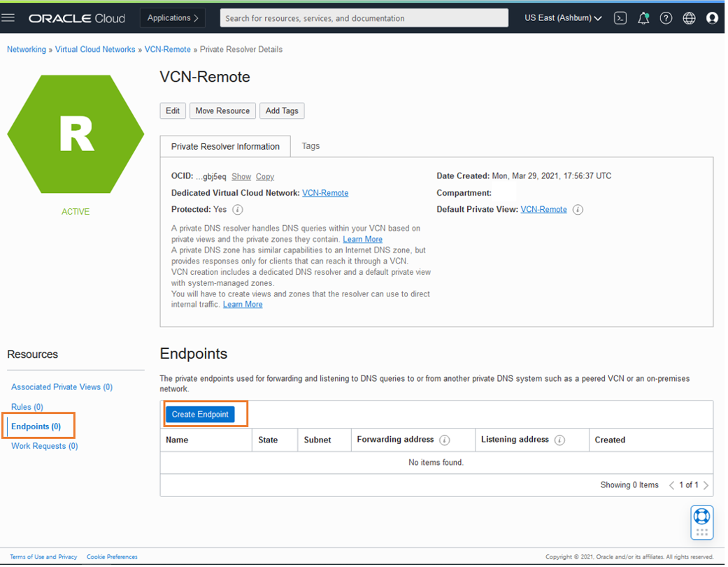Click the 'No items found.' message
This screenshot has height=567, width=728.
[x=436, y=463]
